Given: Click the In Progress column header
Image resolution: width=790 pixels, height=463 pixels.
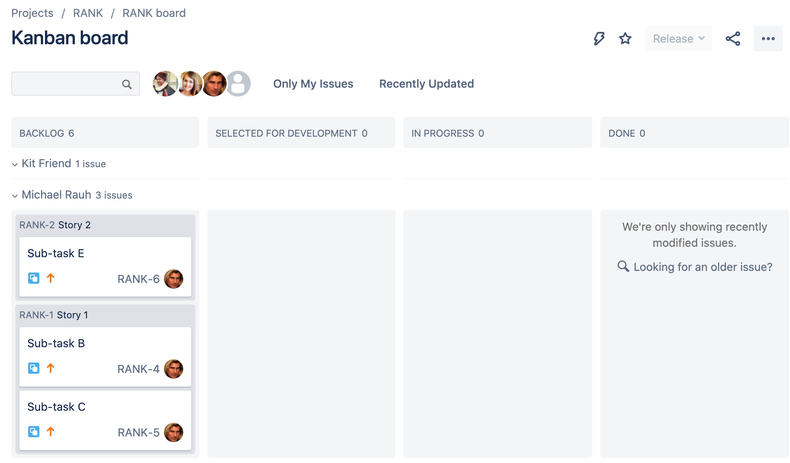Looking at the screenshot, I should (498, 133).
